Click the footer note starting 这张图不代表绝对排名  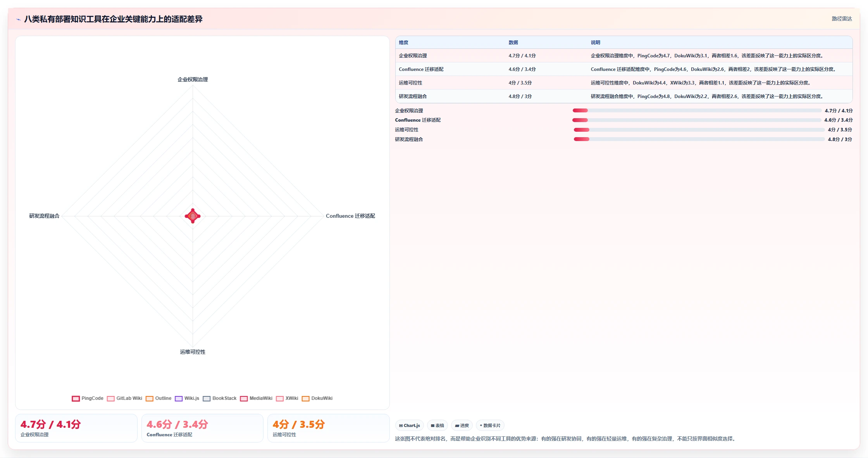(x=566, y=439)
